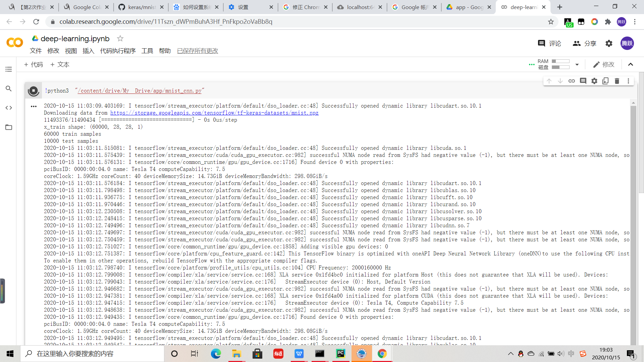Expand the RAM and disk dropdown arrow
The height and width of the screenshot is (362, 644).
pos(577,64)
